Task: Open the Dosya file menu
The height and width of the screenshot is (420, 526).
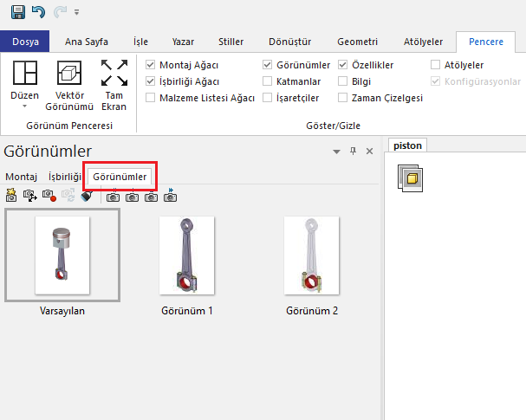Action: 25,42
